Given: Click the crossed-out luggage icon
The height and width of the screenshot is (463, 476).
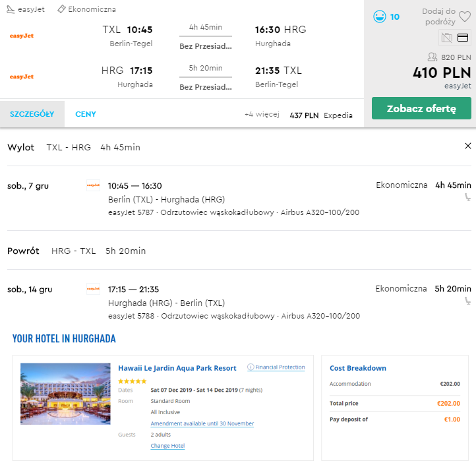Looking at the screenshot, I should pos(447,38).
